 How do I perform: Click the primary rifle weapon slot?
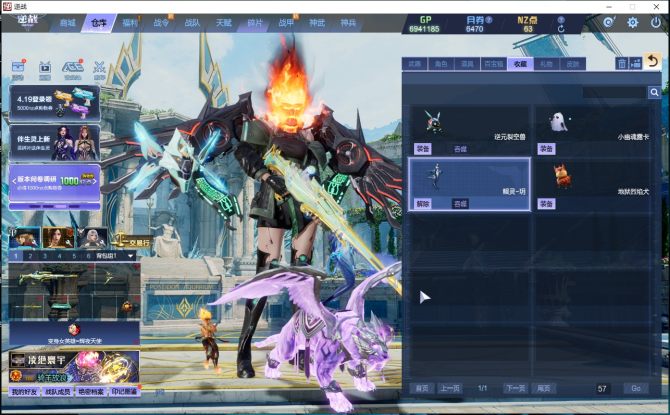51,278
